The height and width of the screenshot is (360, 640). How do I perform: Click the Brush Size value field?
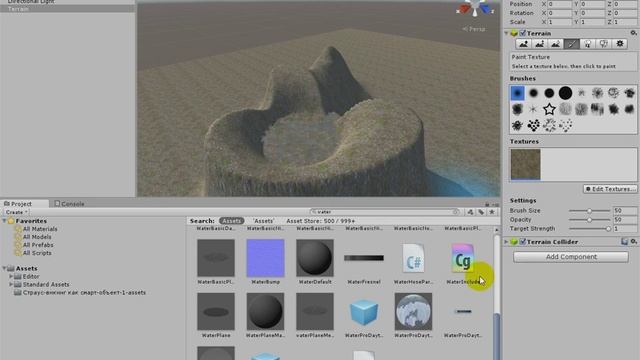click(624, 211)
